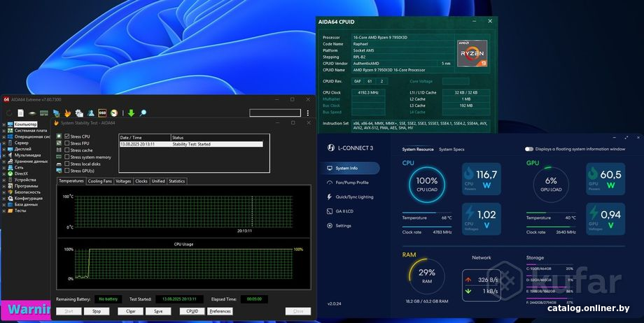Toggle the floating system information window switch
The height and width of the screenshot is (323, 644).
click(530, 149)
